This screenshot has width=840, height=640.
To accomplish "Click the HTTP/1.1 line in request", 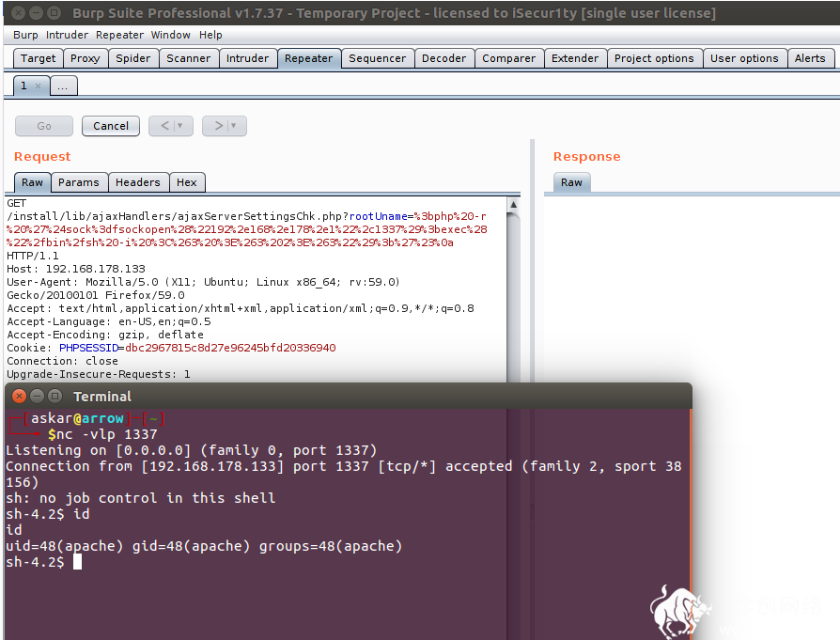I will (33, 257).
